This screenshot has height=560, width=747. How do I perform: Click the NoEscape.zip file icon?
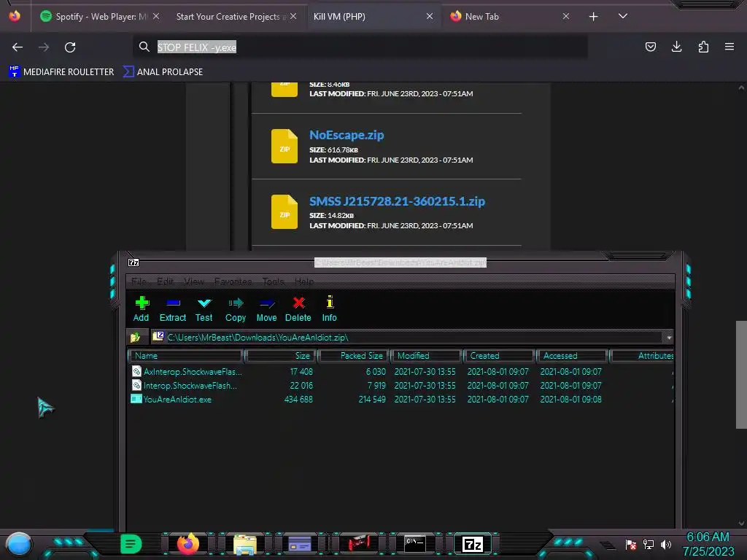(285, 146)
